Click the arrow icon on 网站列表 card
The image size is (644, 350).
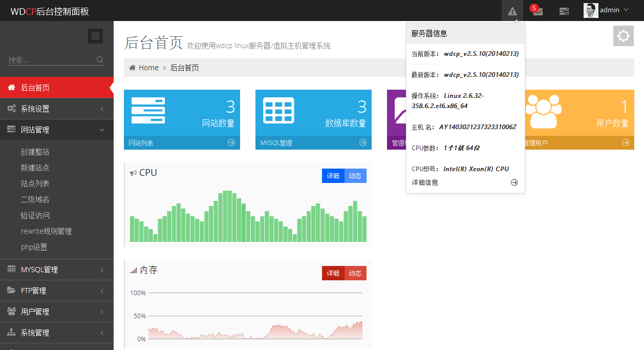tap(231, 142)
